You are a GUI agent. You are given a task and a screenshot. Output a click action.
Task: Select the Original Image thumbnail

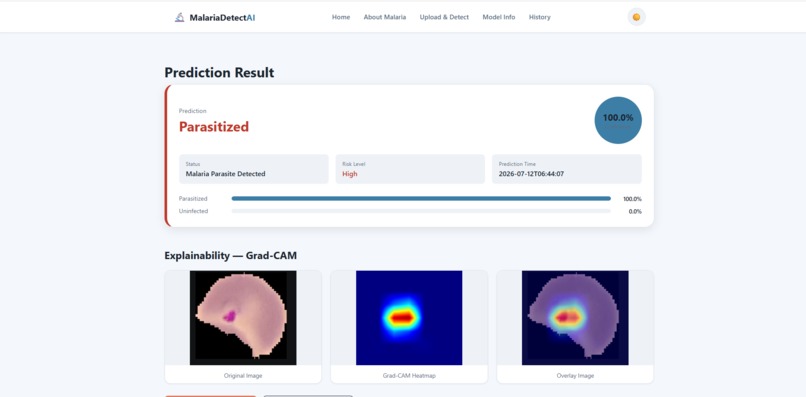click(x=243, y=318)
